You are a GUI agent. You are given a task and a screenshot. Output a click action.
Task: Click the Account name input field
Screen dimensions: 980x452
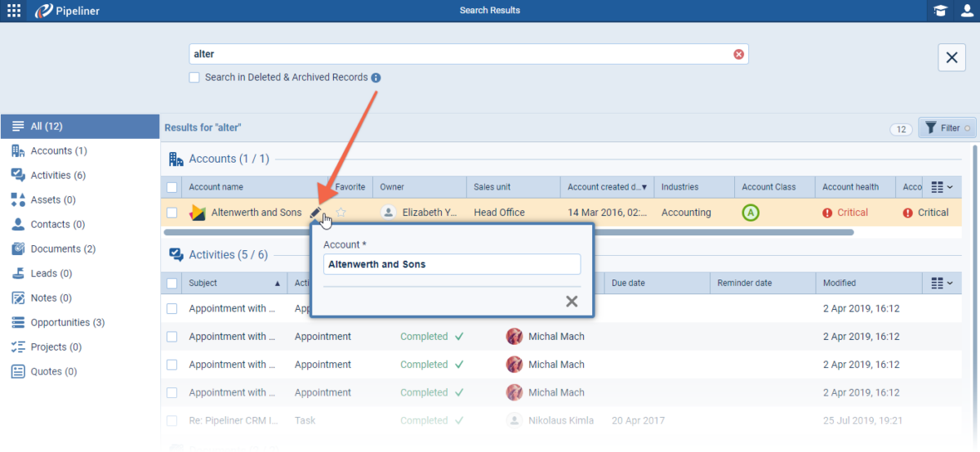click(452, 264)
